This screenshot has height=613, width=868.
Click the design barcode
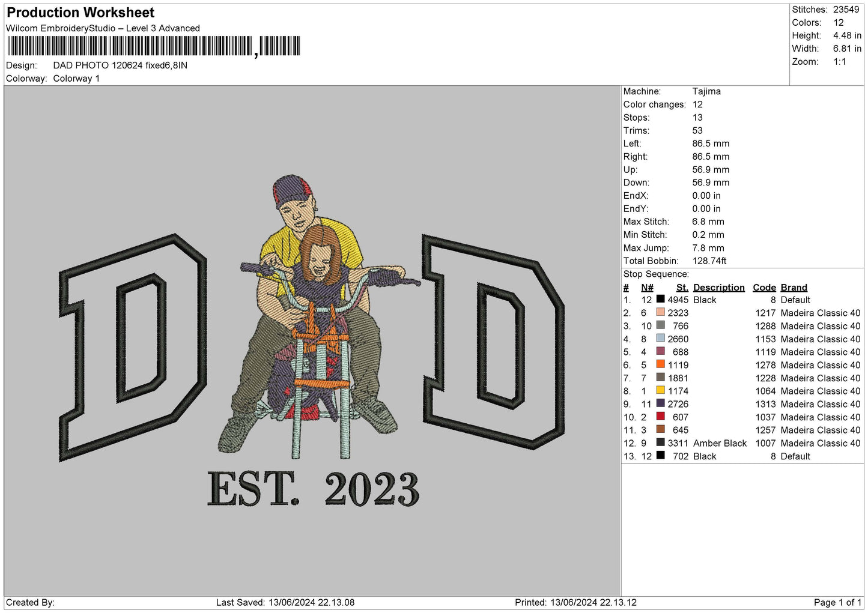click(x=154, y=46)
